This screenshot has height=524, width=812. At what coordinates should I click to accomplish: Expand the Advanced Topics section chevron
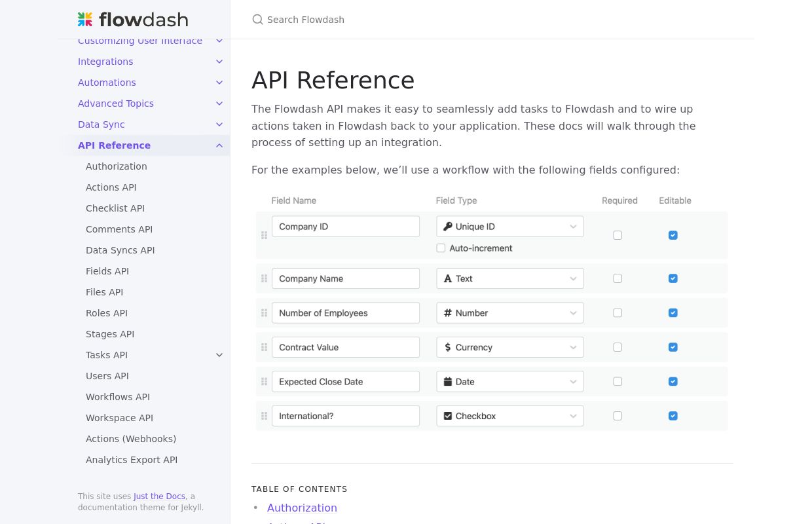tap(219, 103)
